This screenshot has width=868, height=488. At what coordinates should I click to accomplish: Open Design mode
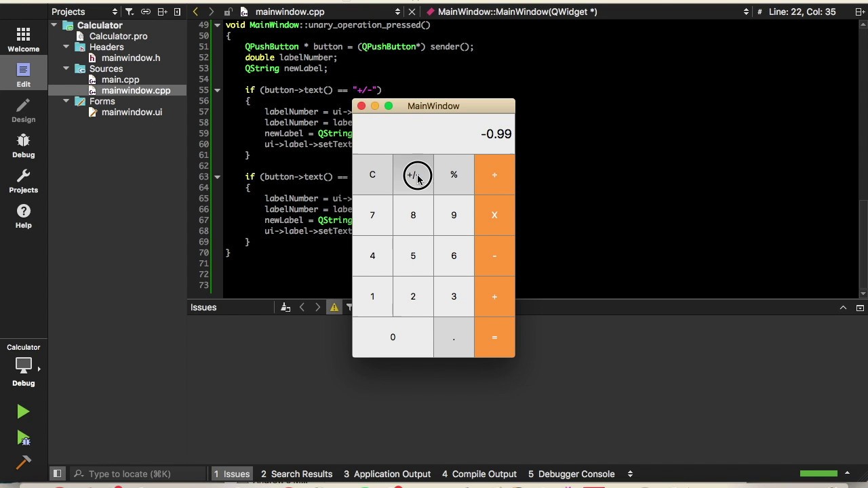pyautogui.click(x=24, y=110)
